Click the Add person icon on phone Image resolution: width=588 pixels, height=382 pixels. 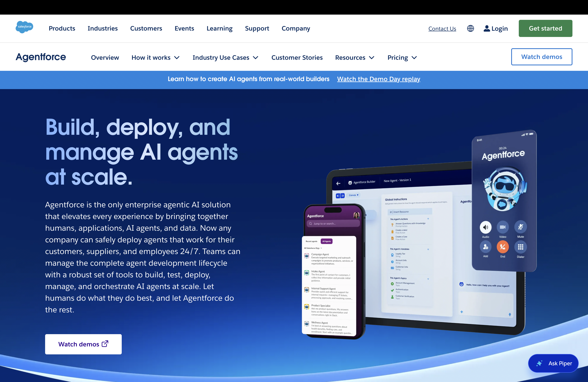coord(486,247)
